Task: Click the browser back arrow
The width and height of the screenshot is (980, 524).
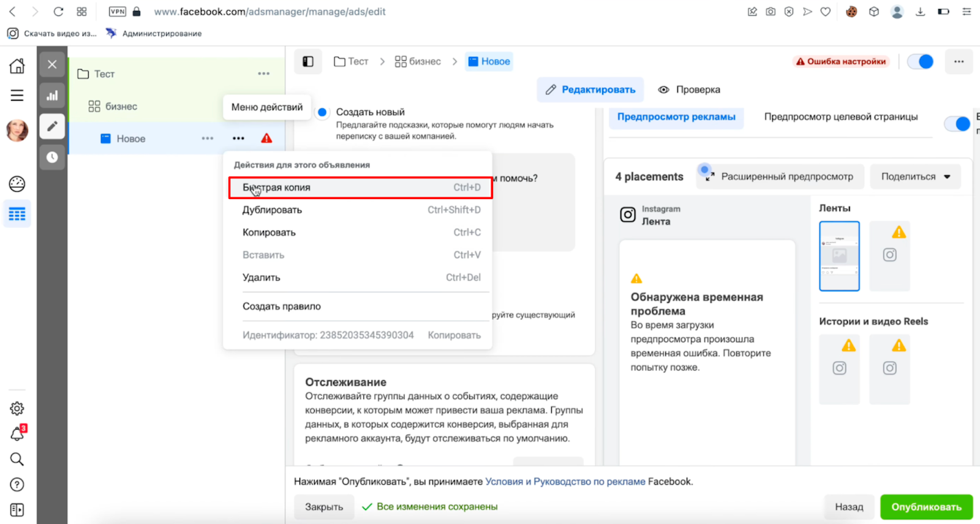Action: click(x=12, y=12)
